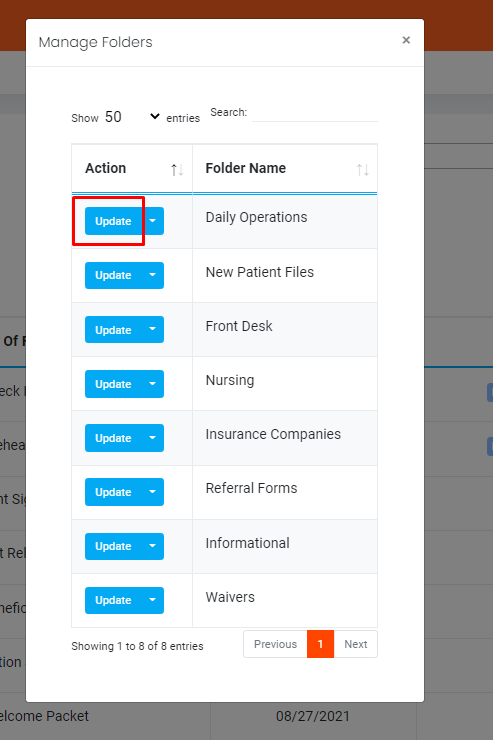493x740 pixels.
Task: Update the Front Desk folder
Action: click(x=113, y=329)
